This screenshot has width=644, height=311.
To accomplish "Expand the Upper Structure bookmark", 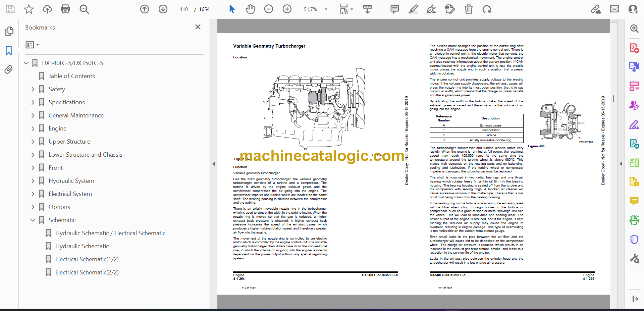I will [33, 142].
